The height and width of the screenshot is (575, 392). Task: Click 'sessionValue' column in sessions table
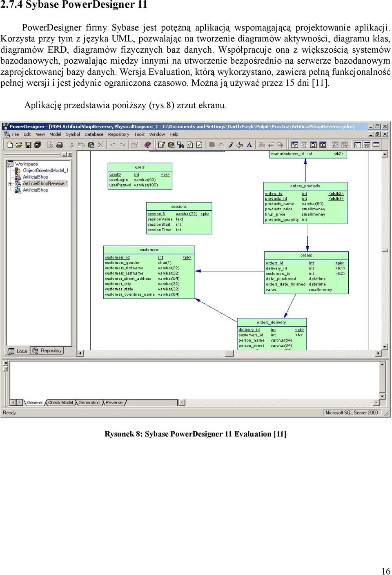point(160,219)
